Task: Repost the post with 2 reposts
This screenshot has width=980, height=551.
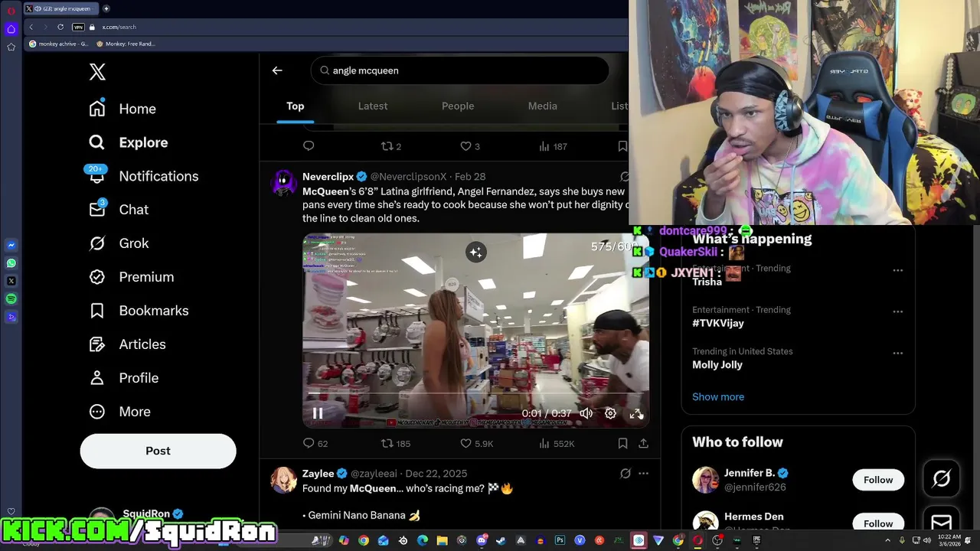Action: coord(390,146)
